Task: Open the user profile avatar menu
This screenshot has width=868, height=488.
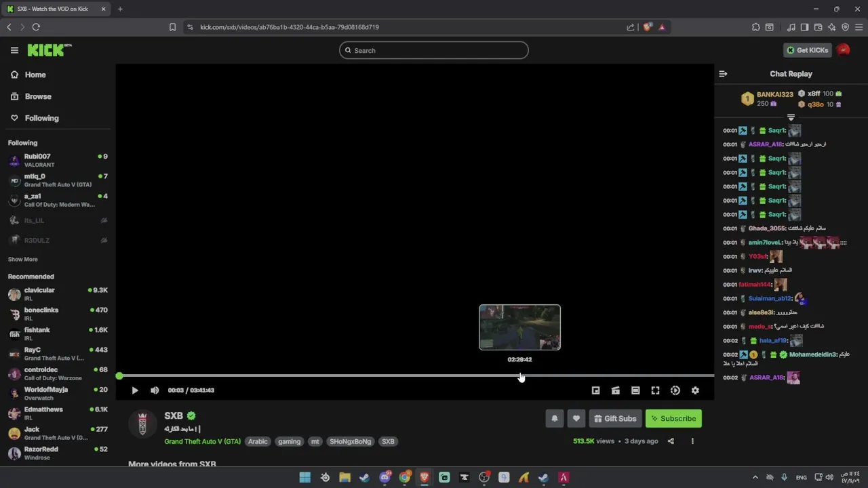Action: point(844,50)
